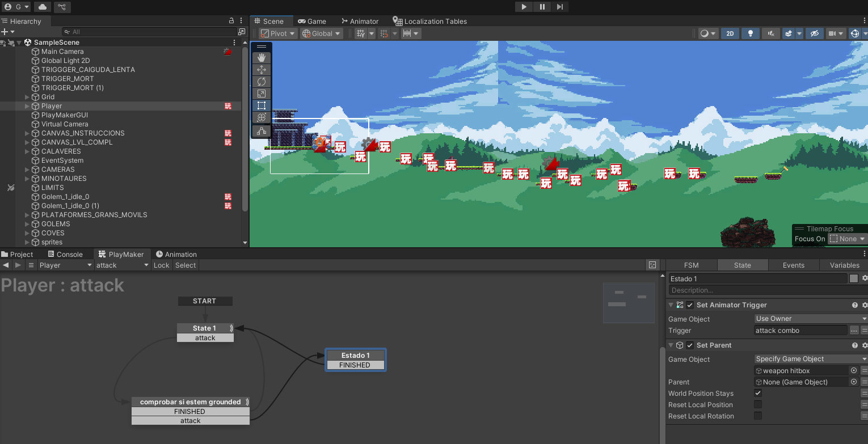Screen dimensions: 868x444
Task: Uncheck World Position Stays checkbox
Action: [x=757, y=393]
